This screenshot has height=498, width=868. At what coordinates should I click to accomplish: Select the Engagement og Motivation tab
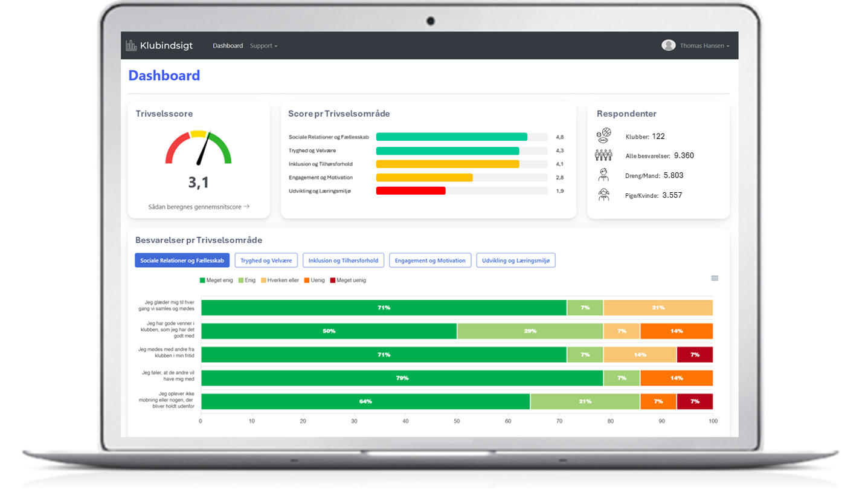430,260
